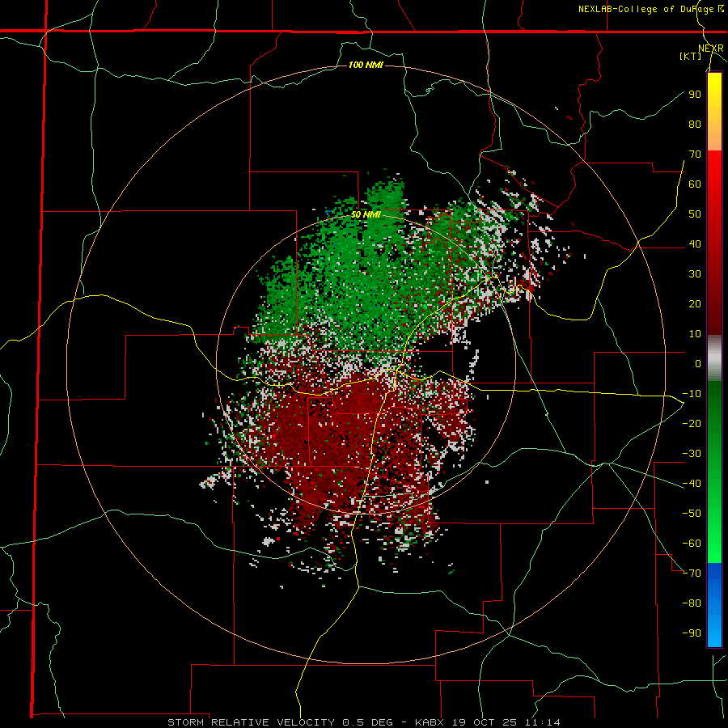The image size is (728, 728).
Task: Click the -90 value on the velocity scale
Action: point(692,633)
